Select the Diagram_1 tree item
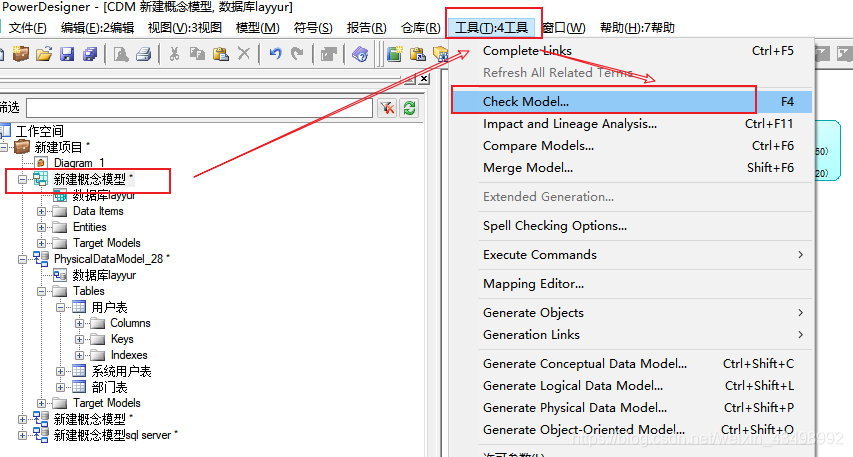The image size is (853, 457). click(79, 163)
